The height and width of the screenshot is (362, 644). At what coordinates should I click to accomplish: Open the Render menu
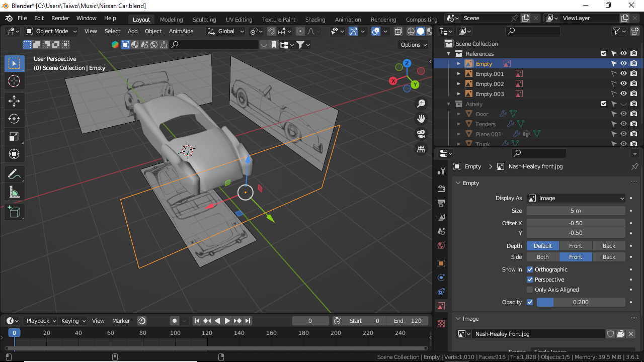click(x=60, y=18)
